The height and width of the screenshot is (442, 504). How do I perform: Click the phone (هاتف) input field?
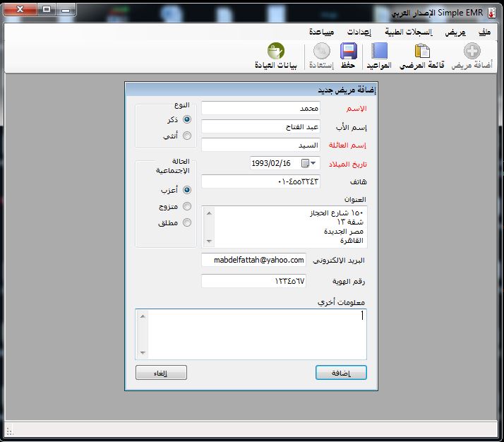[x=260, y=181]
